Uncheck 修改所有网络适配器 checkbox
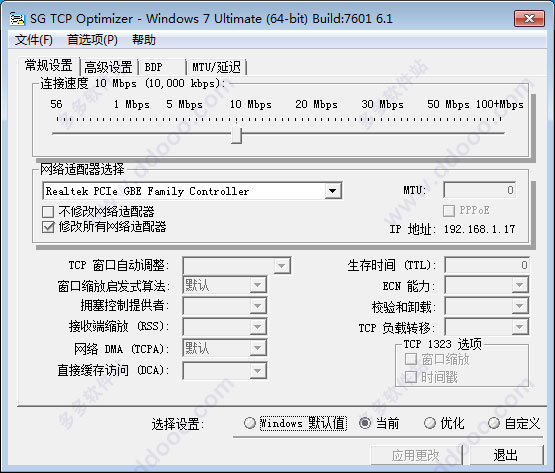Screen dimensions: 555x473 pyautogui.click(x=48, y=227)
